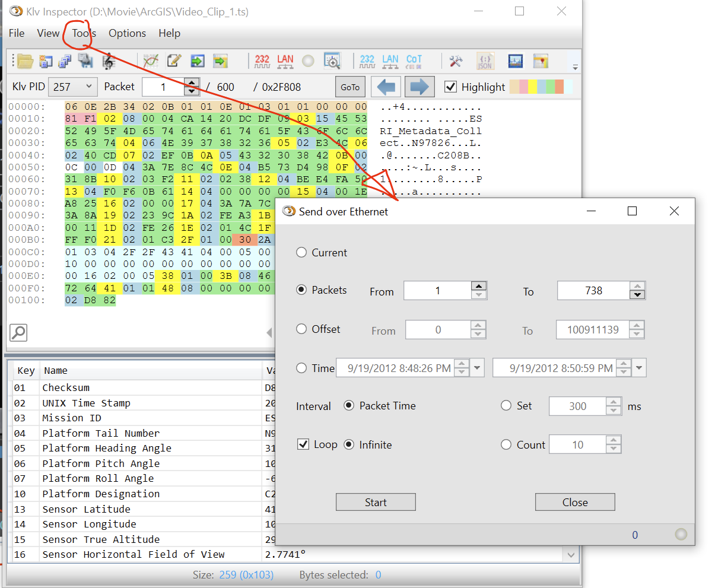Select the Offset radio button
Screen dimensions: 712x588
point(303,330)
